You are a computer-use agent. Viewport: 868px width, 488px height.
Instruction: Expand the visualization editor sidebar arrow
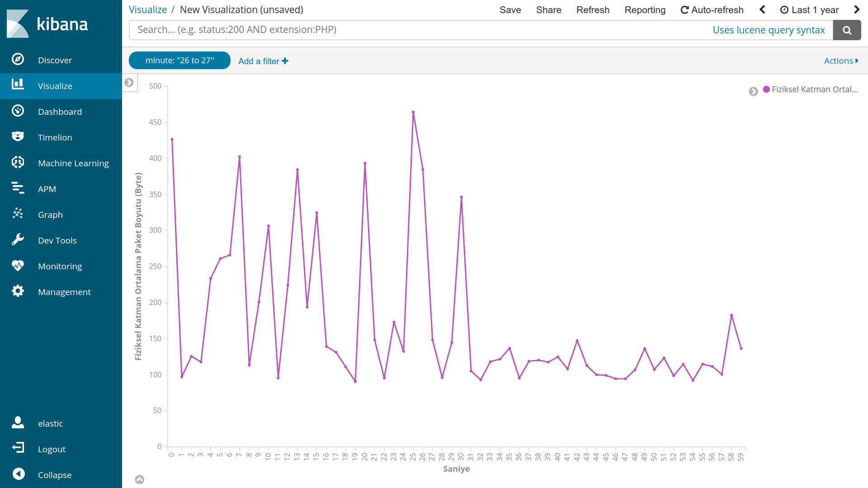coord(129,83)
